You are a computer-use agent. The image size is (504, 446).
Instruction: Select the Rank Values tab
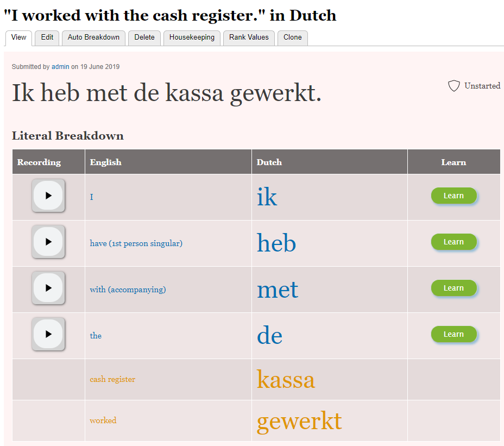pyautogui.click(x=249, y=37)
